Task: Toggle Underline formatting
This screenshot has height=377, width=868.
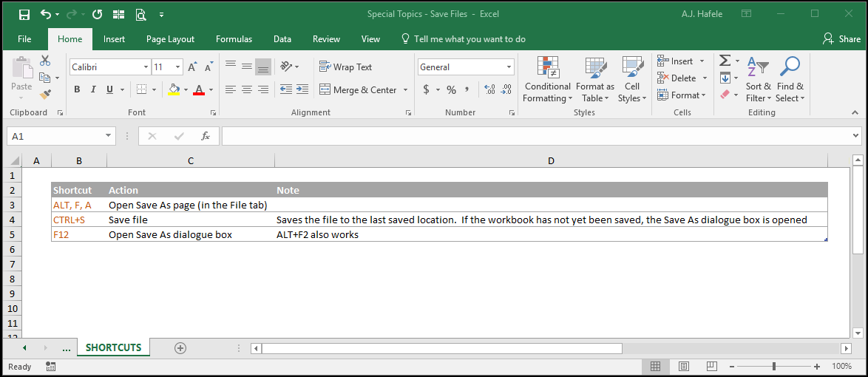Action: pos(109,89)
